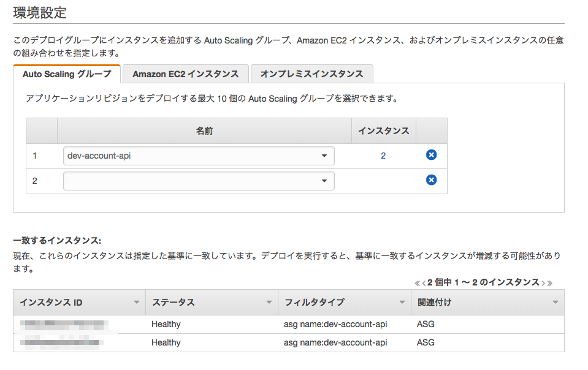The height and width of the screenshot is (370, 588).
Task: Open the 関連付け column sort control
Action: point(555,301)
